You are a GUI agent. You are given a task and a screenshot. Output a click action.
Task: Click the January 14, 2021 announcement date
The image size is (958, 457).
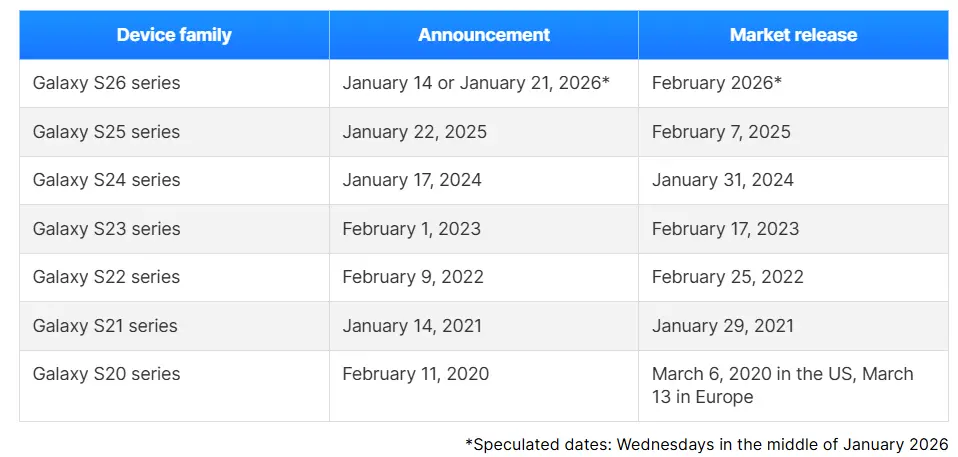point(412,326)
